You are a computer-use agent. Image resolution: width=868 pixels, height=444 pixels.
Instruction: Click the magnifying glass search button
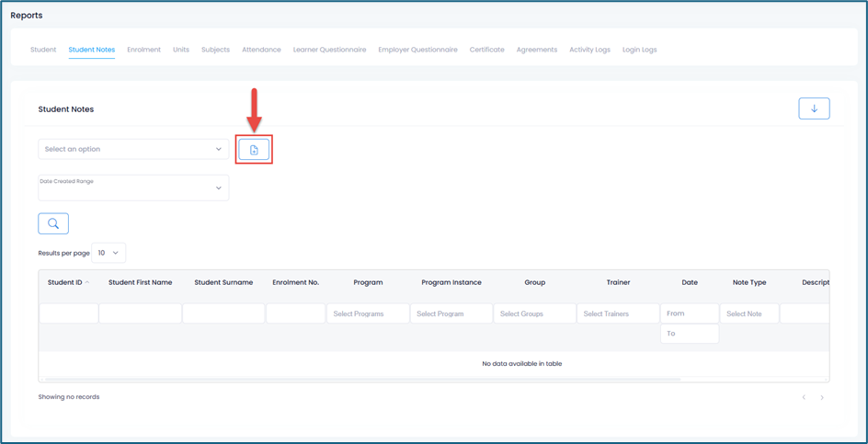pos(53,223)
